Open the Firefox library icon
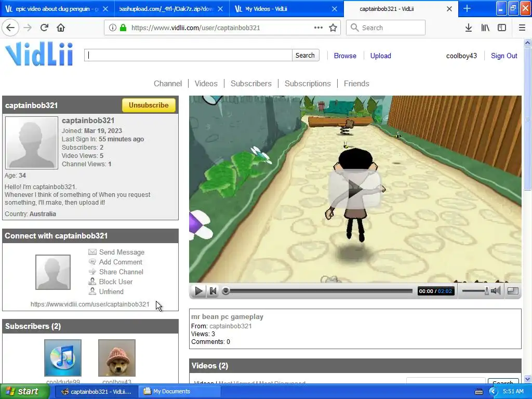This screenshot has height=399, width=532. pos(485,28)
